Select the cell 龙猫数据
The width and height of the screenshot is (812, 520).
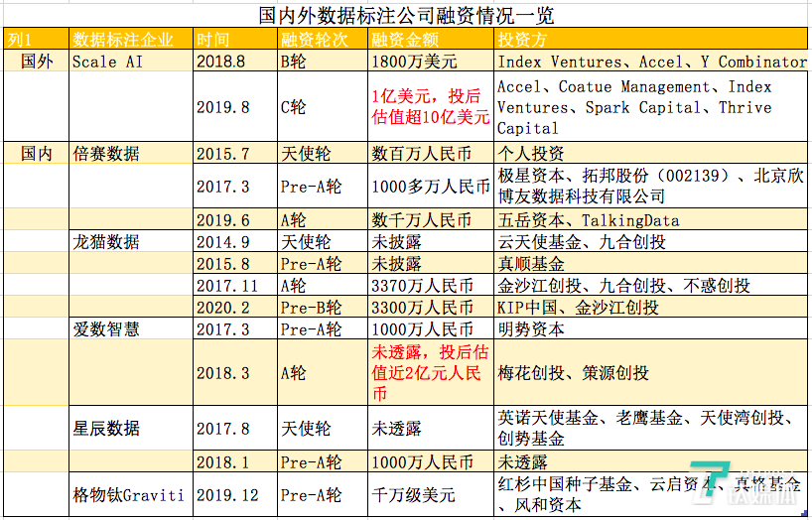pos(131,241)
